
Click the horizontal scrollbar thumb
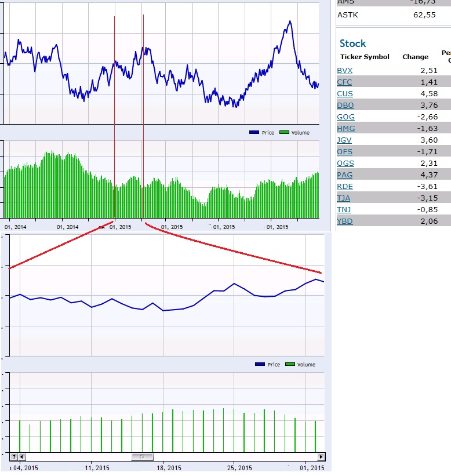(x=142, y=457)
